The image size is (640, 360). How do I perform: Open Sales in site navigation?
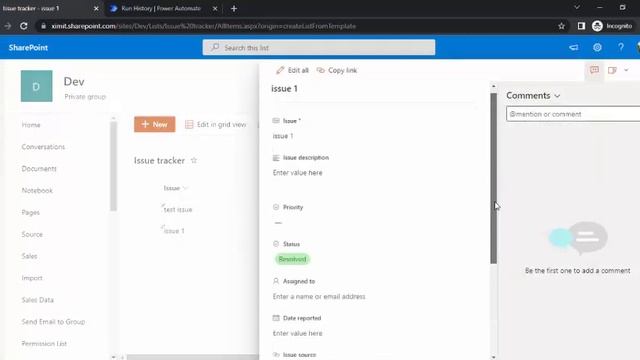[x=29, y=256]
